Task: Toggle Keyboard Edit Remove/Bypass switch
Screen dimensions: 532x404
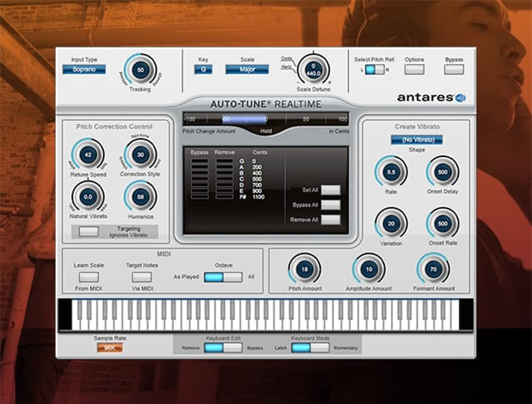Action: coord(223,347)
